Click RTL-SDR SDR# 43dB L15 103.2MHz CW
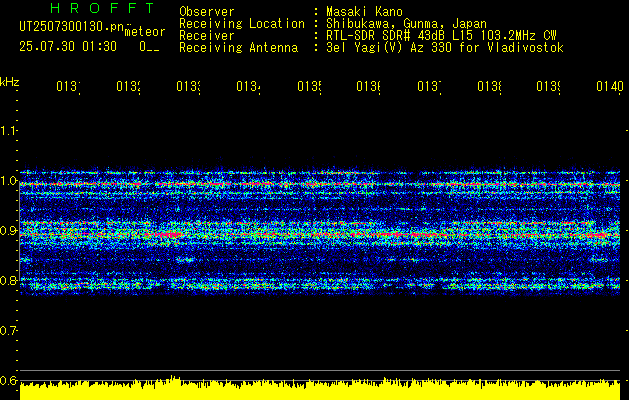Image resolution: width=629 pixels, height=400 pixels. tap(441, 36)
